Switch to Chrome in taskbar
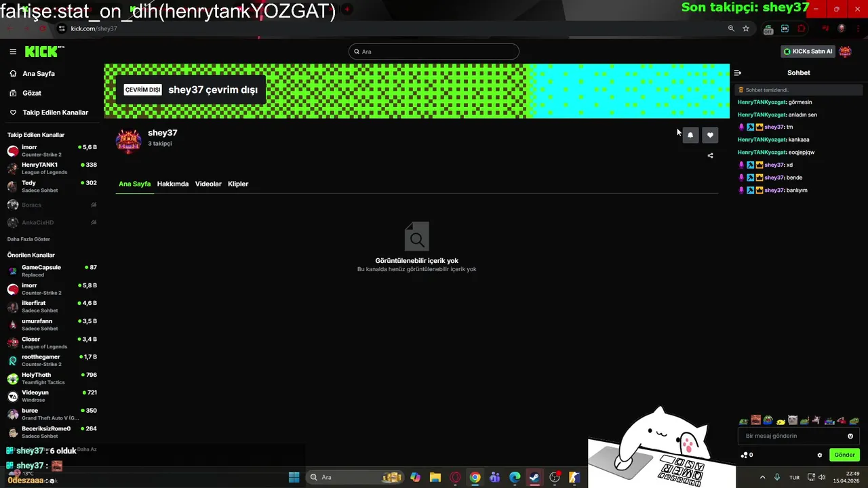The image size is (868, 488). pyautogui.click(x=475, y=477)
